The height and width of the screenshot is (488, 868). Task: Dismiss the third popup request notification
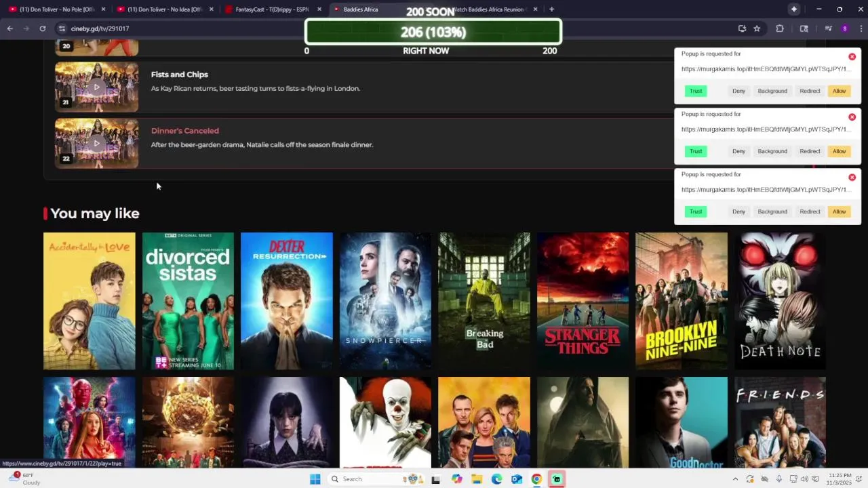pos(852,178)
